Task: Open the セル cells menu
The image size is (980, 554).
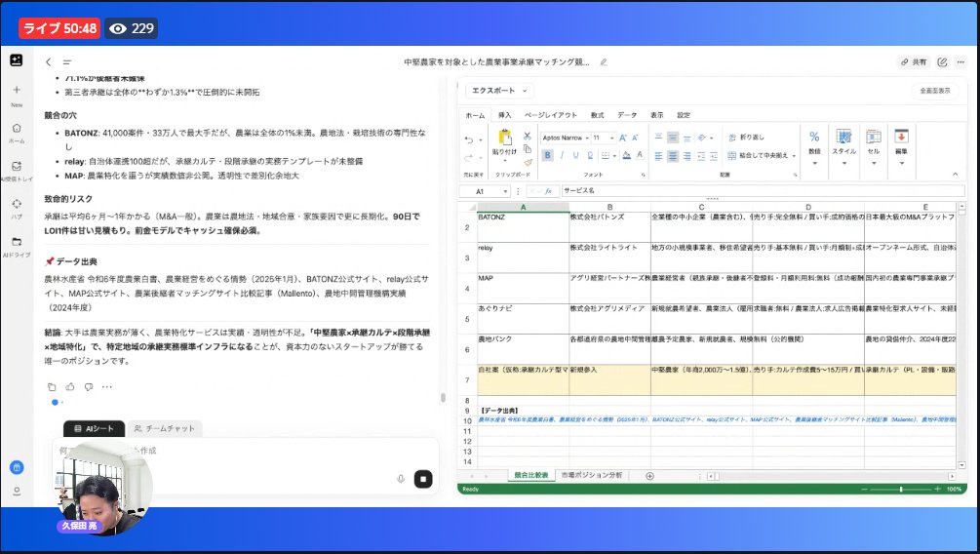Action: click(874, 147)
